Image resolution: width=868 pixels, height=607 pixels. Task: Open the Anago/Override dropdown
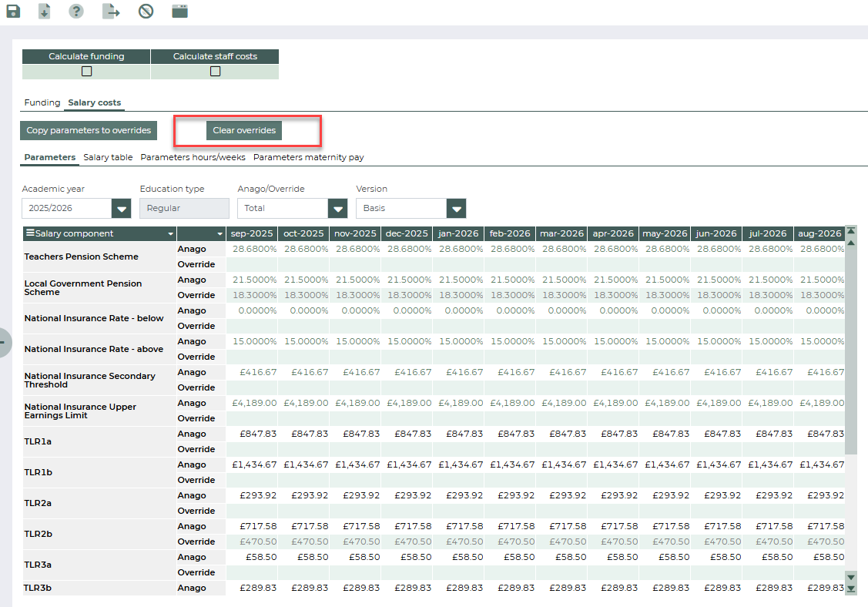[337, 209]
